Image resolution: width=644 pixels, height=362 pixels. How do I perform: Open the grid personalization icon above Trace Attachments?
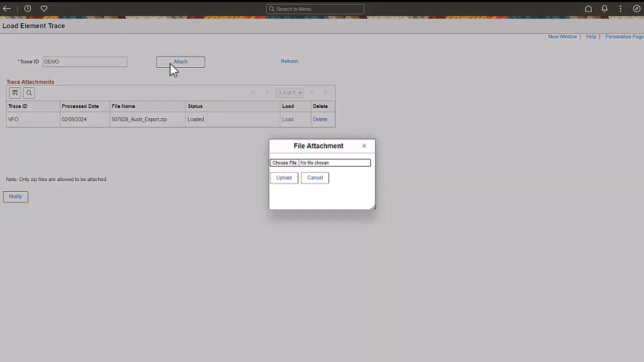pos(14,92)
